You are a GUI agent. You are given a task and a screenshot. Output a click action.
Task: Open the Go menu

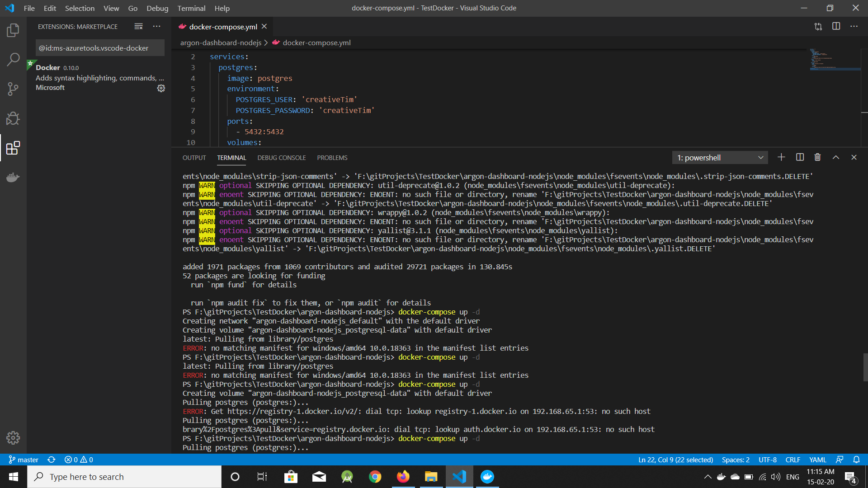coord(132,8)
